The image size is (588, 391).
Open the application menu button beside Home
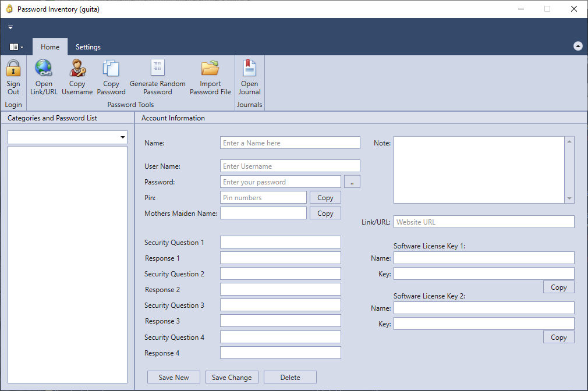click(16, 47)
